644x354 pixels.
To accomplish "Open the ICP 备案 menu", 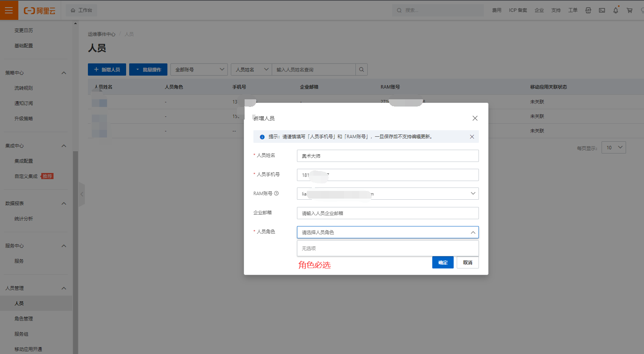I will 518,10.
